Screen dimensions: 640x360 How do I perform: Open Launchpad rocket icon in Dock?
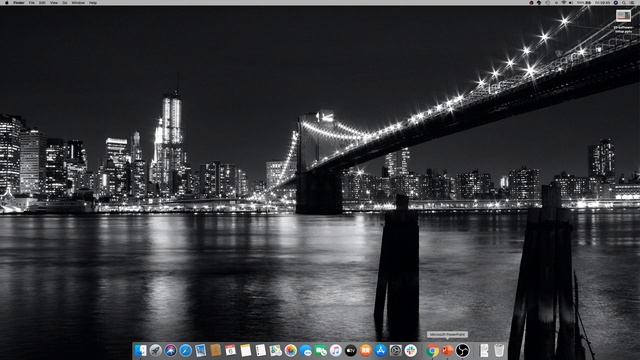(156, 350)
